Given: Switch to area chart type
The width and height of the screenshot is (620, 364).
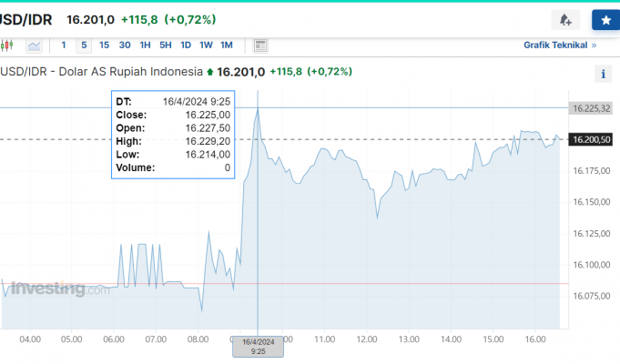Looking at the screenshot, I should (34, 45).
